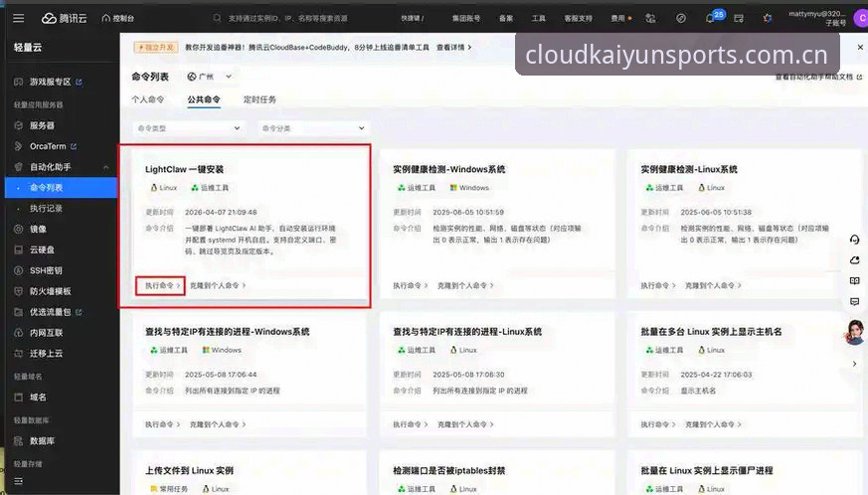Collapse sidebar using the bottom menu icon
Viewport: 868px width, 495px height.
point(18,481)
